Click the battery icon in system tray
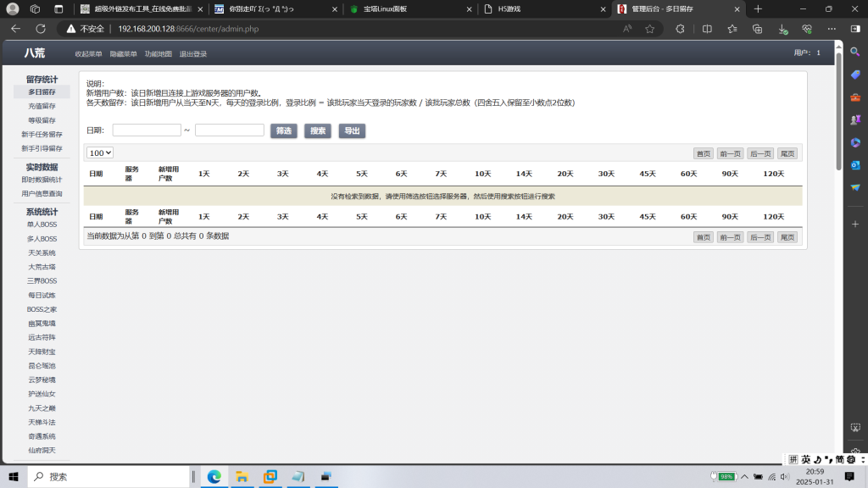868x488 pixels. (x=725, y=477)
